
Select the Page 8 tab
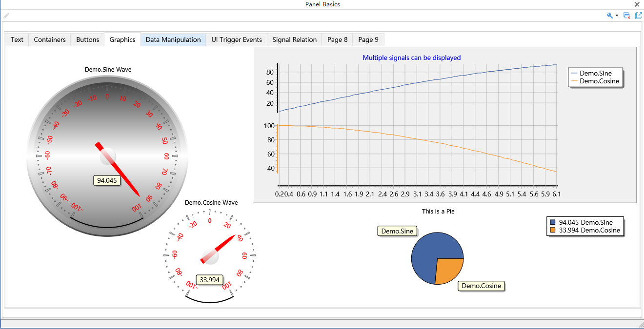point(338,39)
